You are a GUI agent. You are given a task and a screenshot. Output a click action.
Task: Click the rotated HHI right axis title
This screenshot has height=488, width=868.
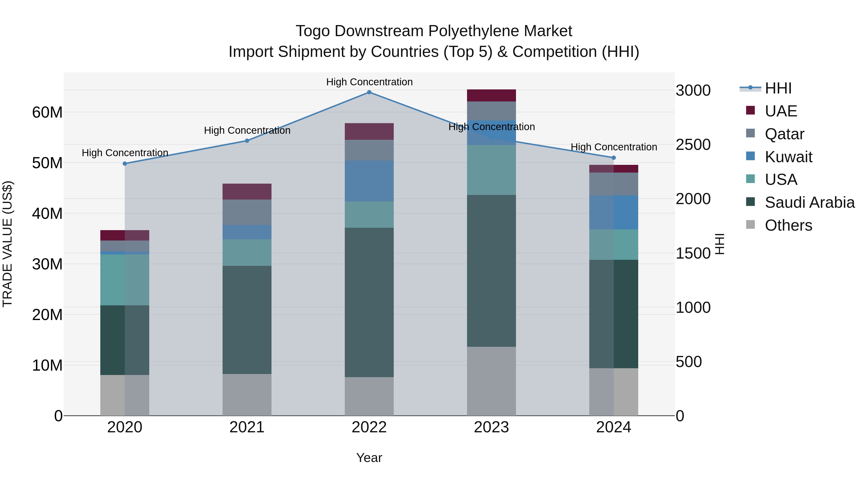coord(720,244)
